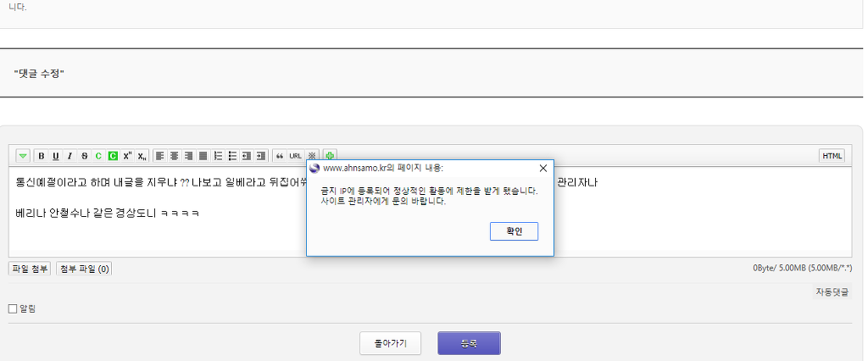Image resolution: width=868 pixels, height=361 pixels.
Task: Expand the green arrow dropdown in toolbar
Action: coord(23,156)
